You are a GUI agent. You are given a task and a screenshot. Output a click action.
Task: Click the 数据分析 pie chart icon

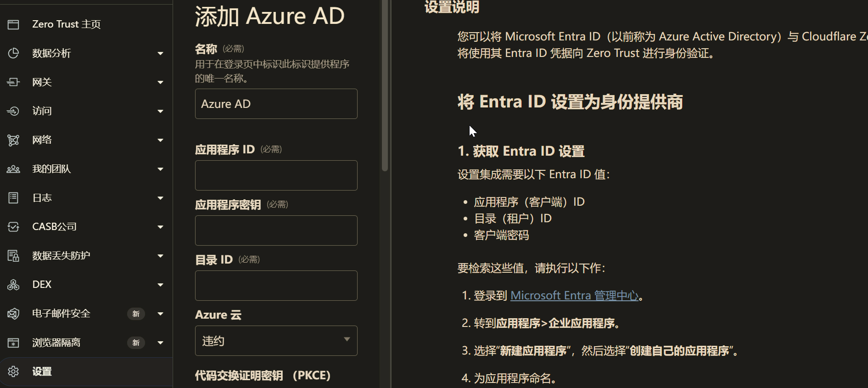click(x=13, y=53)
